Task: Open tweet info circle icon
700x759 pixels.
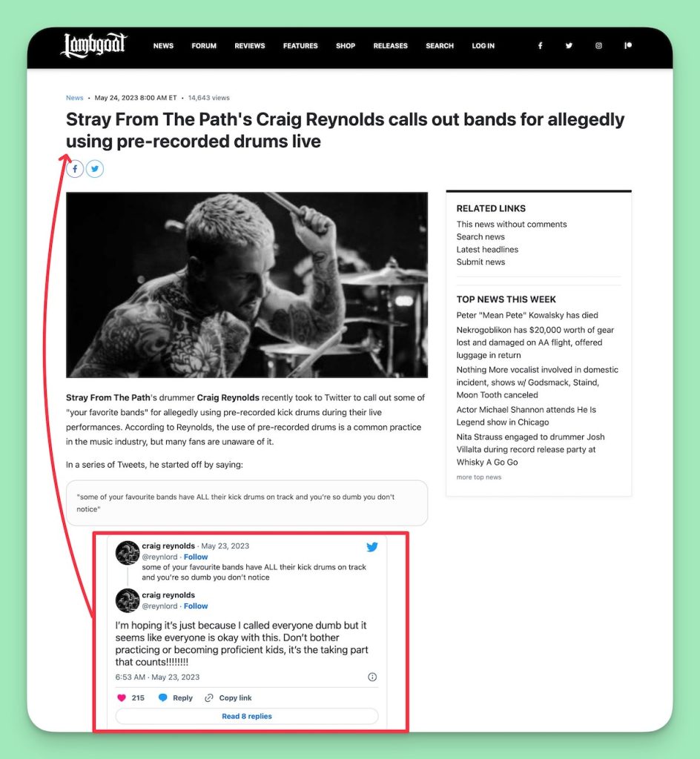Action: (x=372, y=677)
